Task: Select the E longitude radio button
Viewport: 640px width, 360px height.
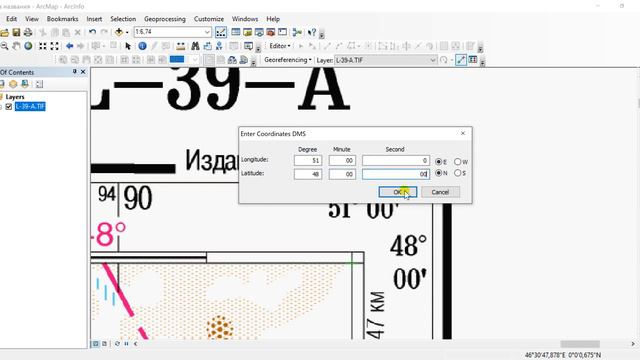Action: 438,162
